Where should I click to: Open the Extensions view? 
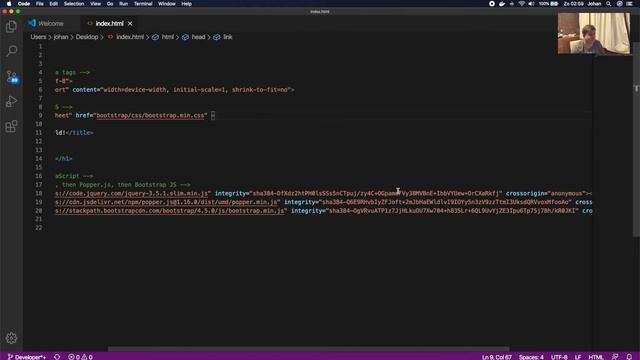(x=11, y=126)
